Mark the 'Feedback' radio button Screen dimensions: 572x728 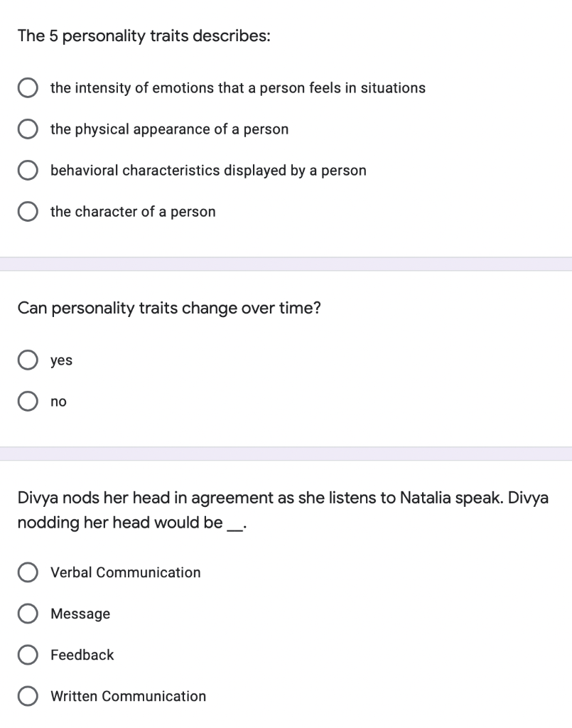pos(28,655)
